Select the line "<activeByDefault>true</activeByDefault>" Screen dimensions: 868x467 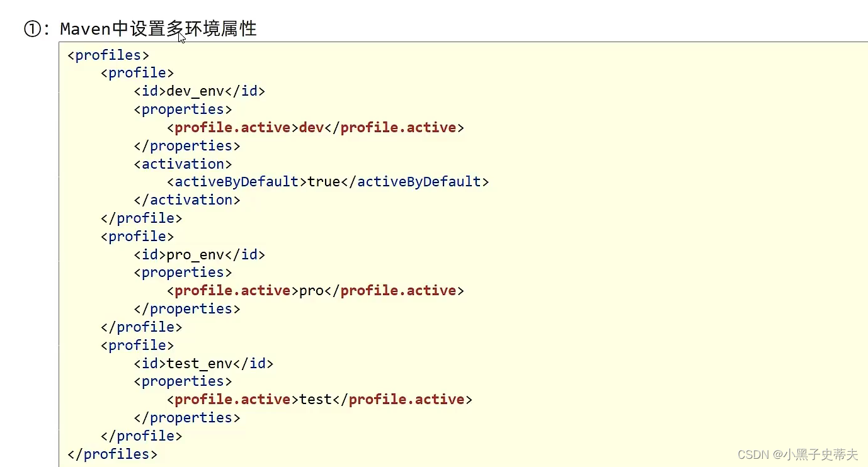328,181
